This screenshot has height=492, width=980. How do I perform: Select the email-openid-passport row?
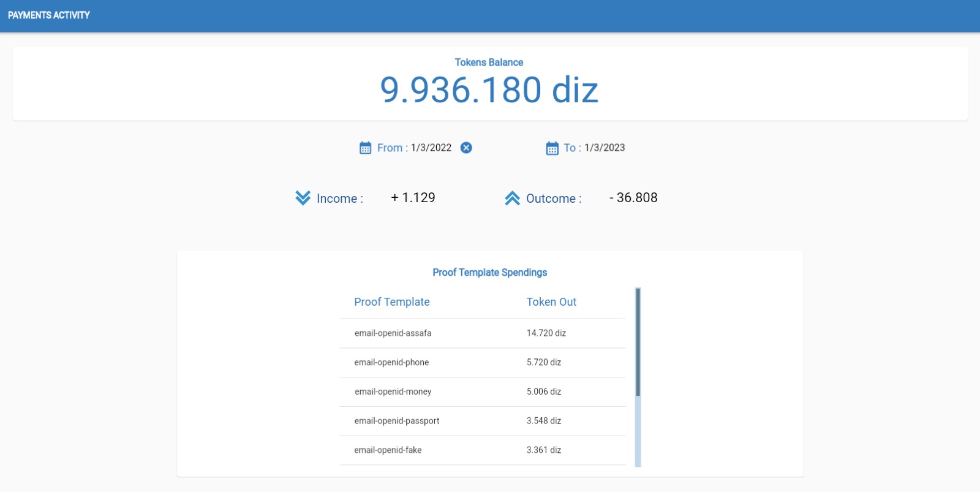(483, 421)
